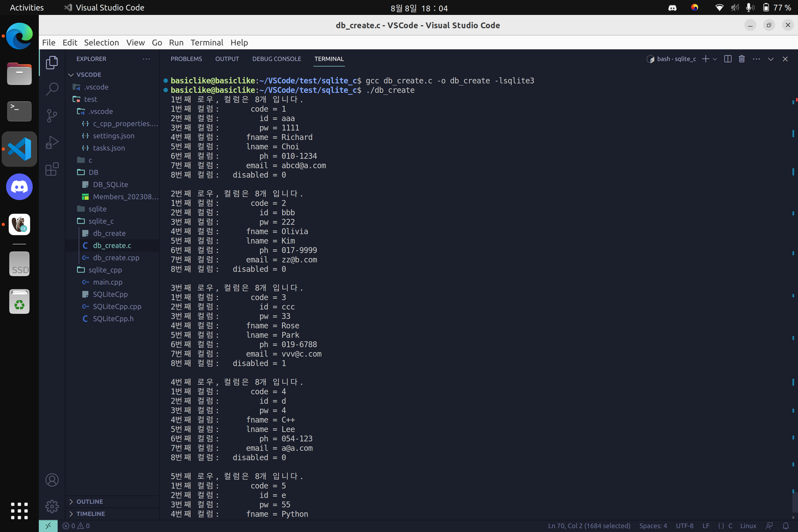798x532 pixels.
Task: Open the Terminal menu
Action: coord(207,42)
